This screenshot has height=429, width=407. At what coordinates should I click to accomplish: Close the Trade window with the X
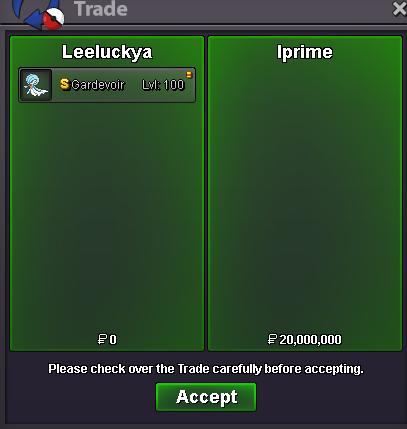pos(399,9)
